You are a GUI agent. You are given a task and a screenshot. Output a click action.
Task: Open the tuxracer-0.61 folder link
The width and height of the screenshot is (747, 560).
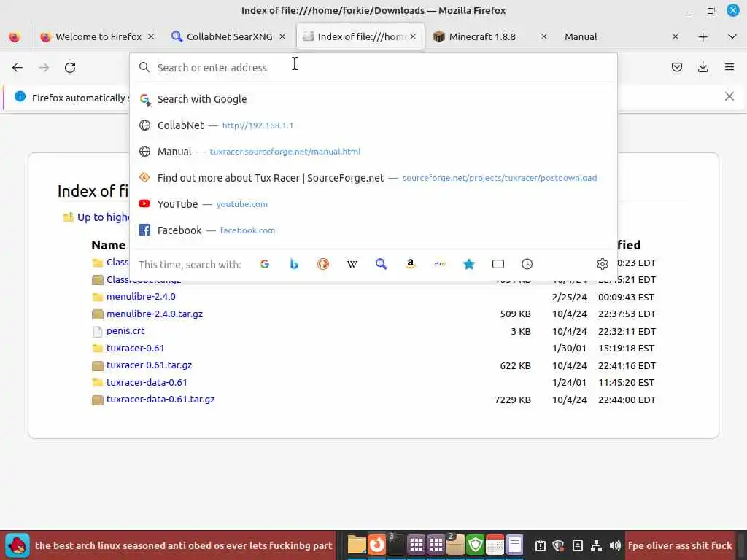[135, 348]
